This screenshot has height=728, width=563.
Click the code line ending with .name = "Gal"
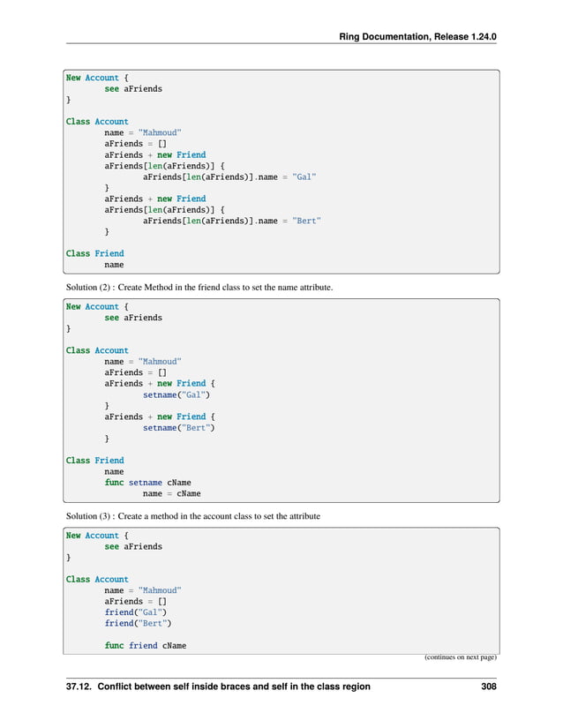229,176
